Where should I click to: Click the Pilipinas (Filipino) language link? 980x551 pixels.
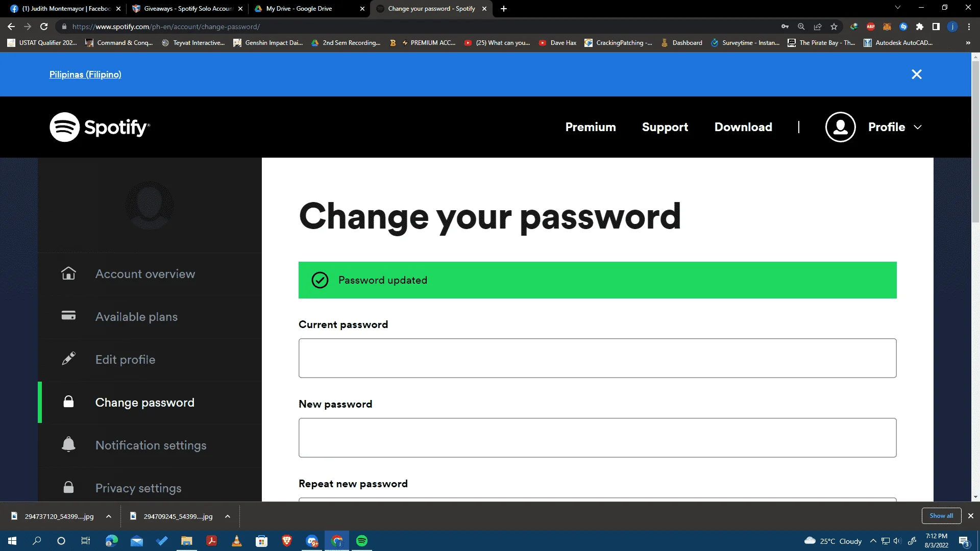click(85, 74)
